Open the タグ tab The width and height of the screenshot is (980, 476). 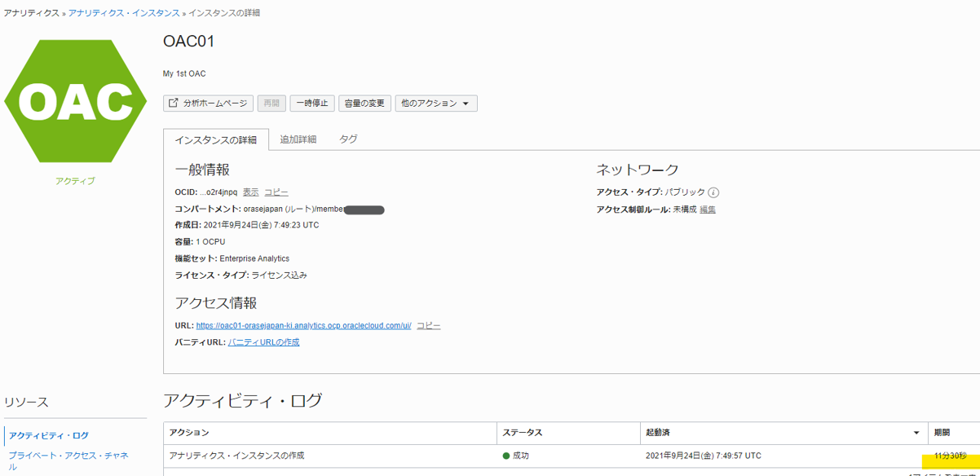(x=348, y=139)
